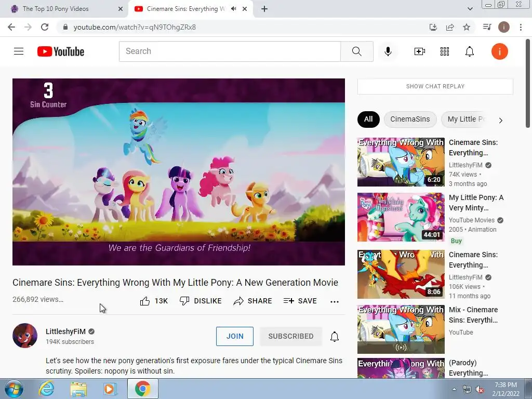The height and width of the screenshot is (399, 532).
Task: Open the 8:06 dragon video thumbnail
Action: point(401,274)
